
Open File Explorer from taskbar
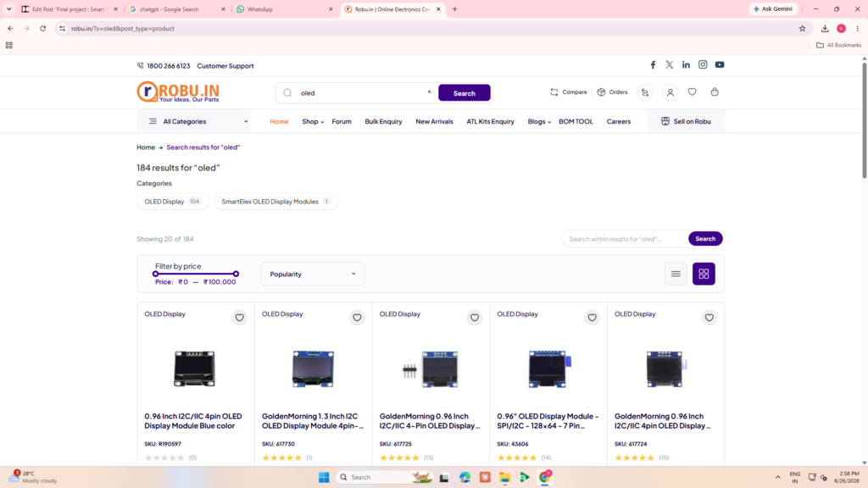click(504, 477)
